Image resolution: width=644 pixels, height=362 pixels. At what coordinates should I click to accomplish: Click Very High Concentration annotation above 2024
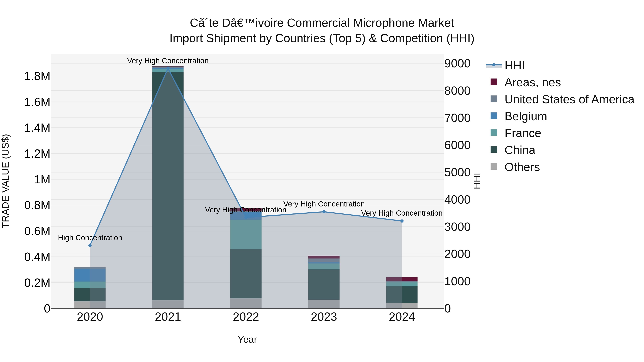coord(402,213)
